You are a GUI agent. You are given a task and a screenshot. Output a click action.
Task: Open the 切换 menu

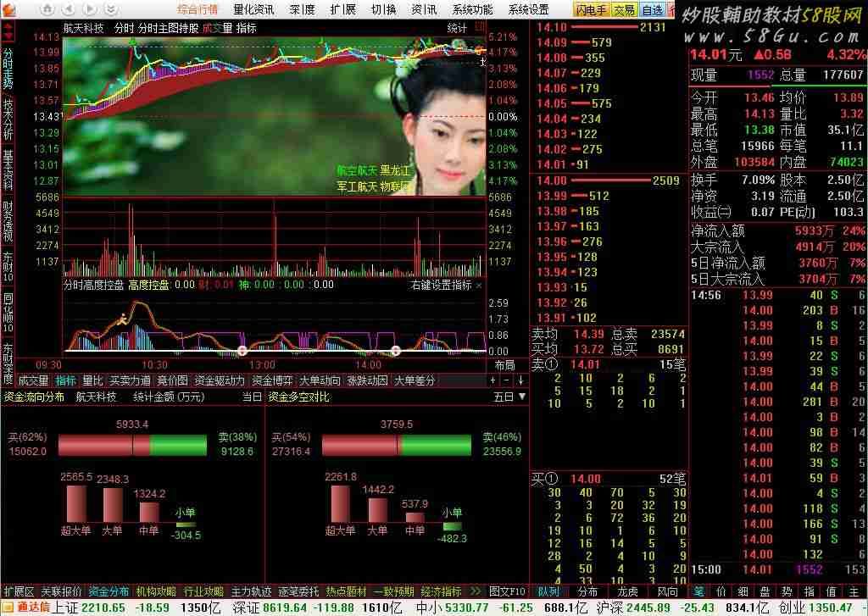point(384,9)
